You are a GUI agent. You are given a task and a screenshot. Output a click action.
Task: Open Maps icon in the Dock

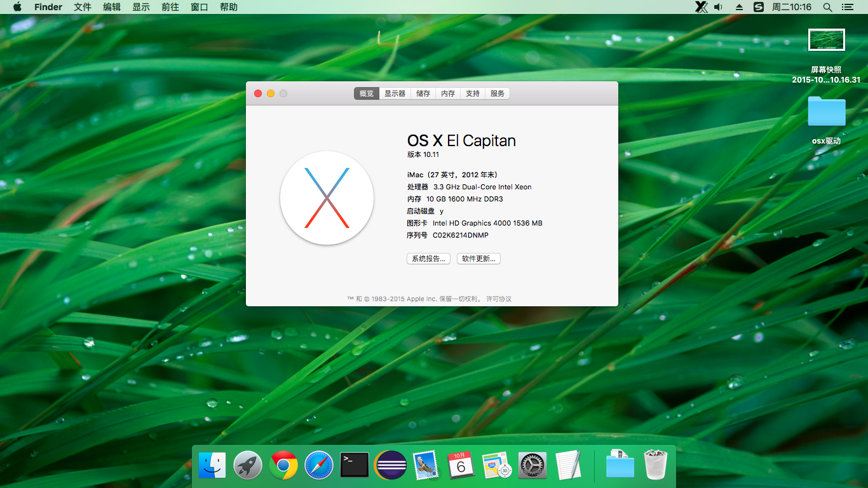[496, 465]
